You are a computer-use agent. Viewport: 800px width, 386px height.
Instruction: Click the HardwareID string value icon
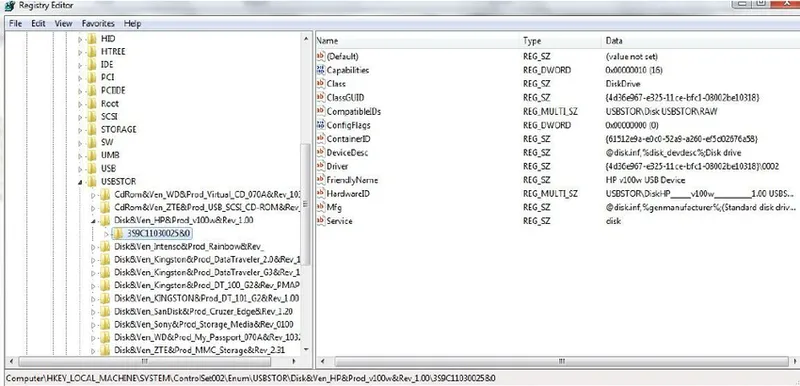(x=320, y=193)
